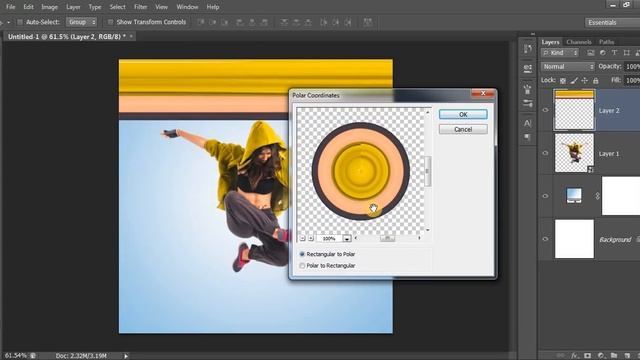Align top edges in the options bar
The image size is (640, 360).
(x=201, y=22)
